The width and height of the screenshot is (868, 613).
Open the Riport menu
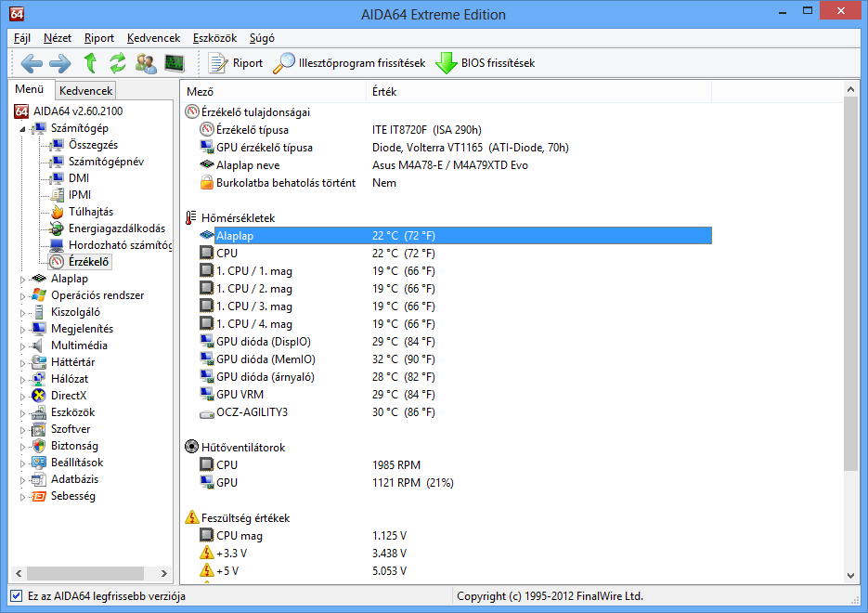click(99, 38)
